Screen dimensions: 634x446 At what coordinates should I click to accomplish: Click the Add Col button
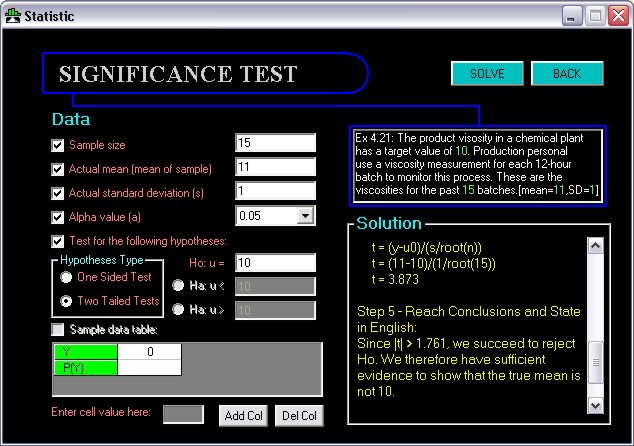tap(243, 416)
